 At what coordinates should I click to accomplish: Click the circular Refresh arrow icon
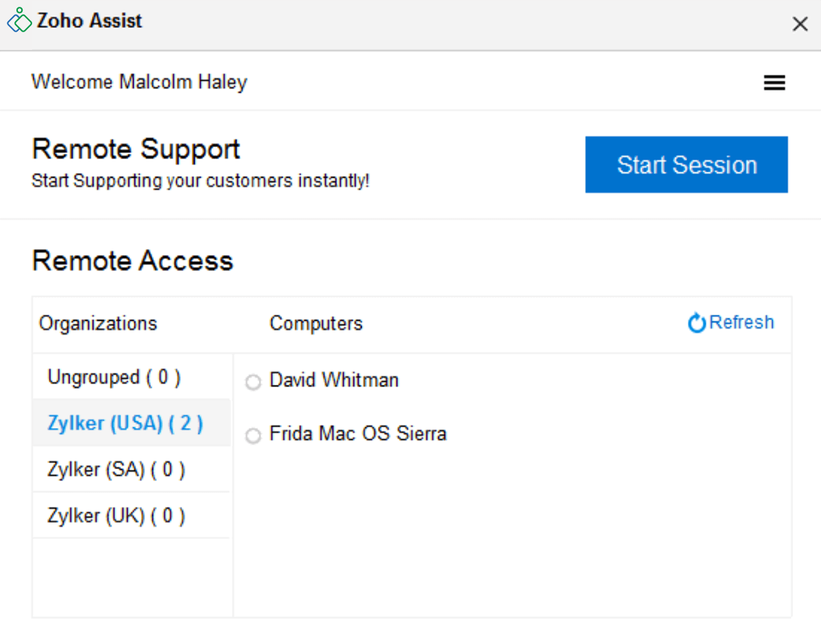pyautogui.click(x=696, y=323)
